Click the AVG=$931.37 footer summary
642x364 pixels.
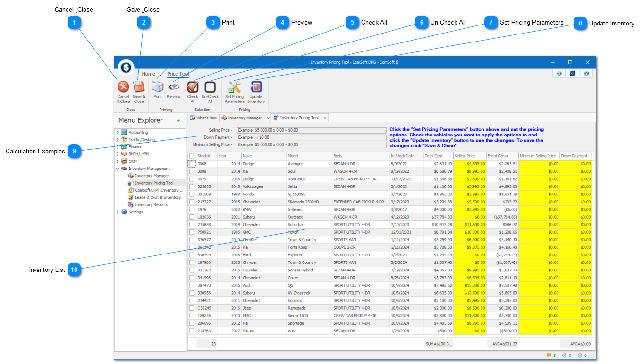click(502, 344)
